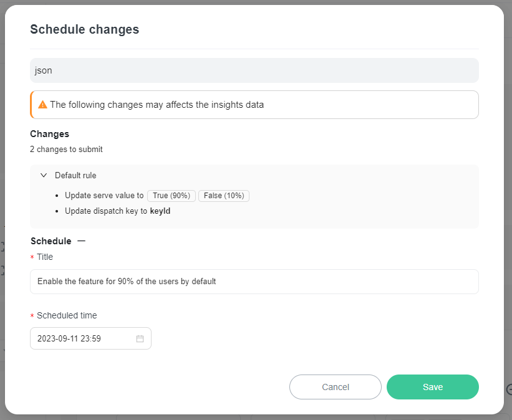Viewport: 512px width, 420px height.
Task: Click the Schedule changes dialog heading
Action: [x=85, y=29]
